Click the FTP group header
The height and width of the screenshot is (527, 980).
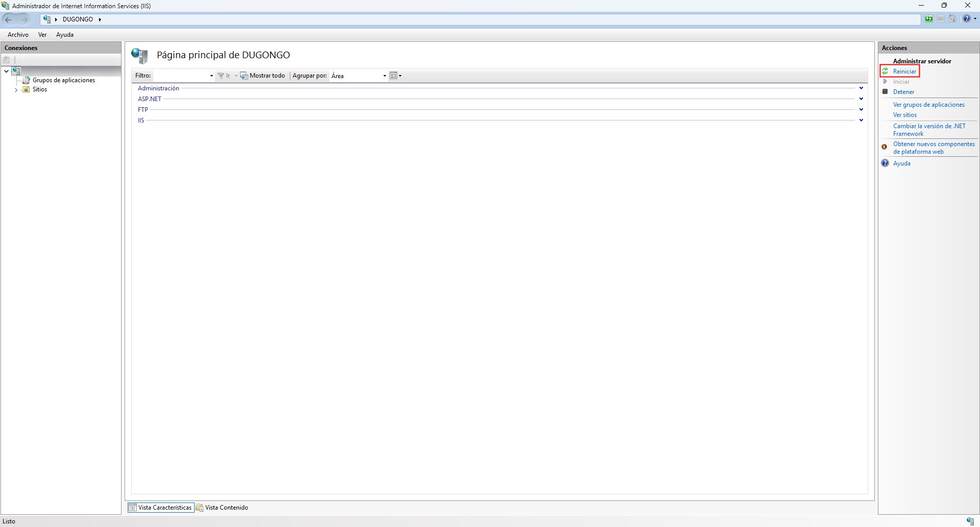pos(142,110)
